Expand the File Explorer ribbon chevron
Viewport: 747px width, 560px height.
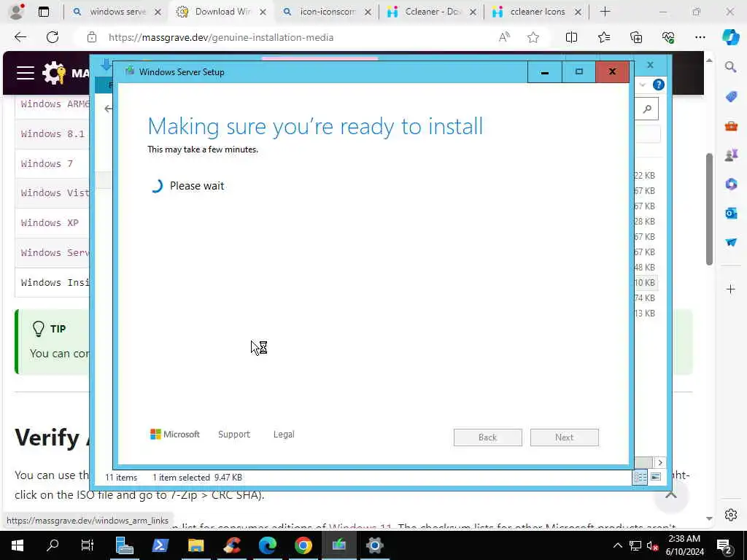click(x=642, y=85)
